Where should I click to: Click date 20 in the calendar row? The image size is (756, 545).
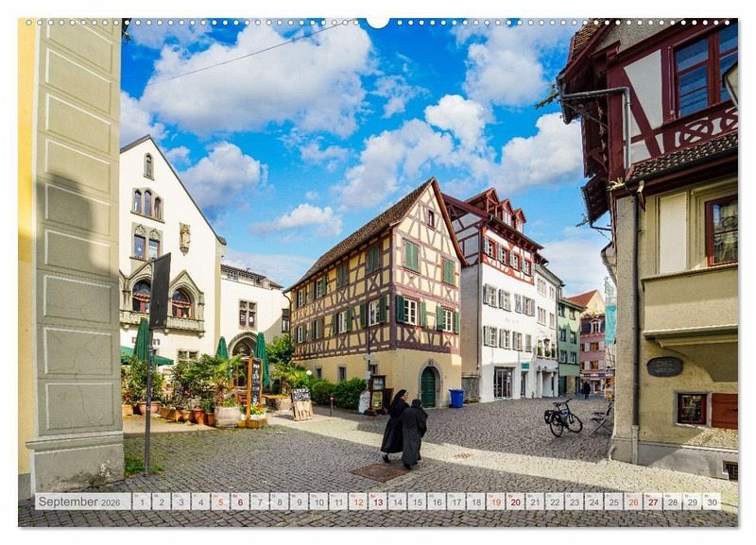pos(515,502)
